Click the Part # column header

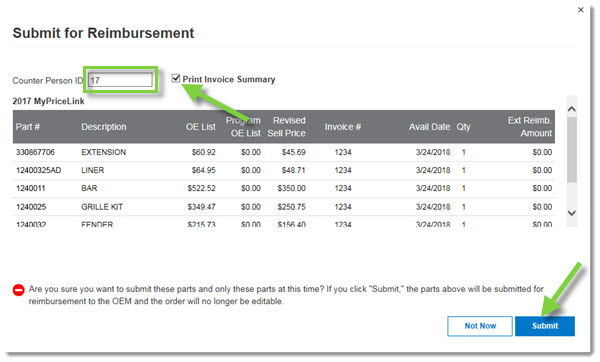pos(28,127)
